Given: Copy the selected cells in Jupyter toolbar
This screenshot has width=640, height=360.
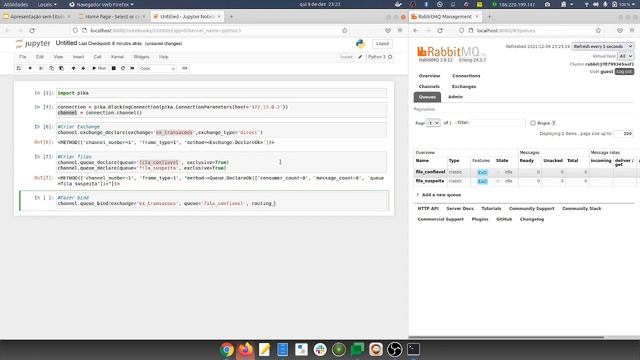Looking at the screenshot, I should (51, 69).
